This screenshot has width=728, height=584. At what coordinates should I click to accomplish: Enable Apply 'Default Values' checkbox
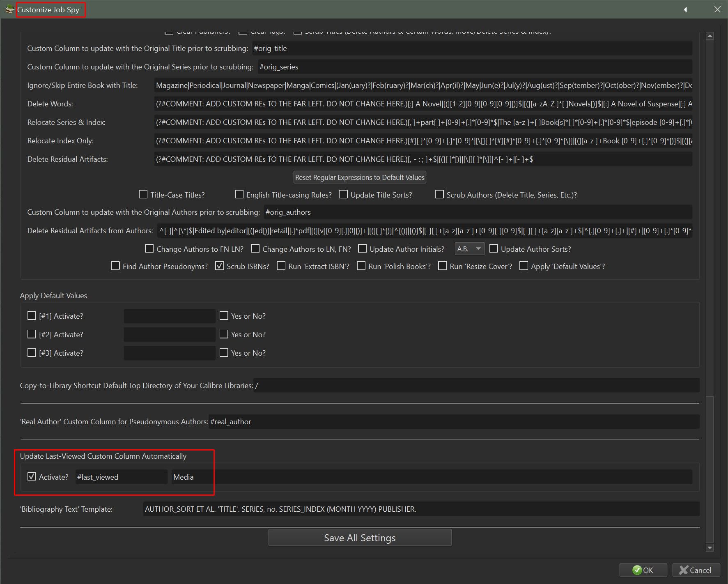coord(524,266)
